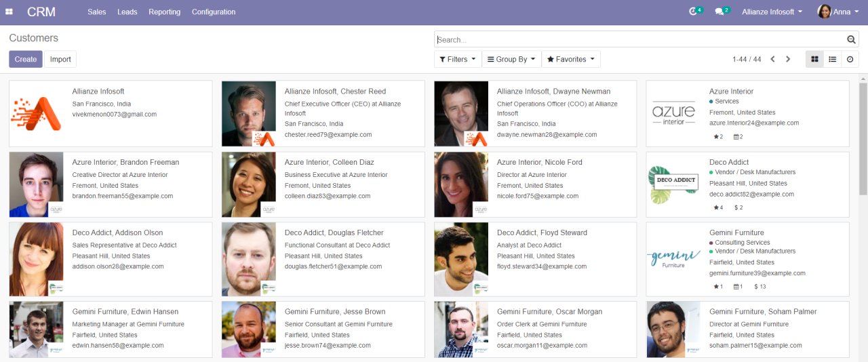Viewport: 868px width, 362px height.
Task: Click Anna's user avatar
Action: pyautogui.click(x=824, y=12)
